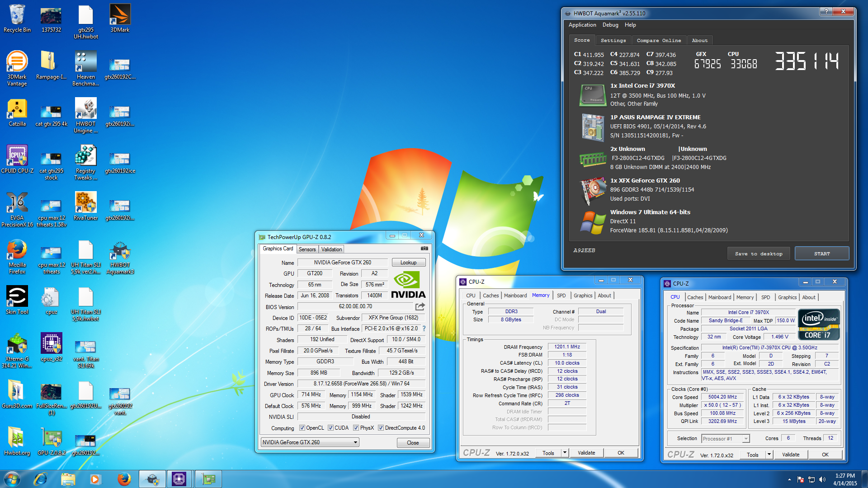Click Tools button in Memory CPU-Z window

[x=548, y=453]
